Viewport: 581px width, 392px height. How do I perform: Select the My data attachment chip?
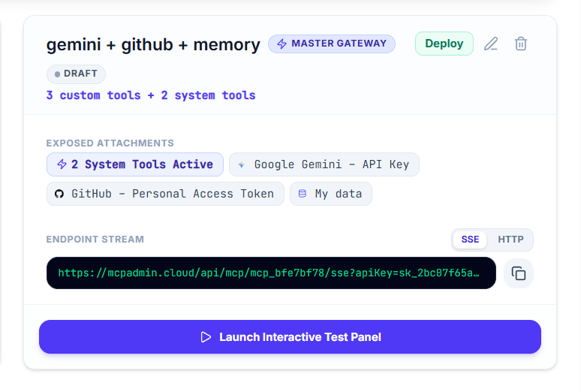[x=331, y=194]
